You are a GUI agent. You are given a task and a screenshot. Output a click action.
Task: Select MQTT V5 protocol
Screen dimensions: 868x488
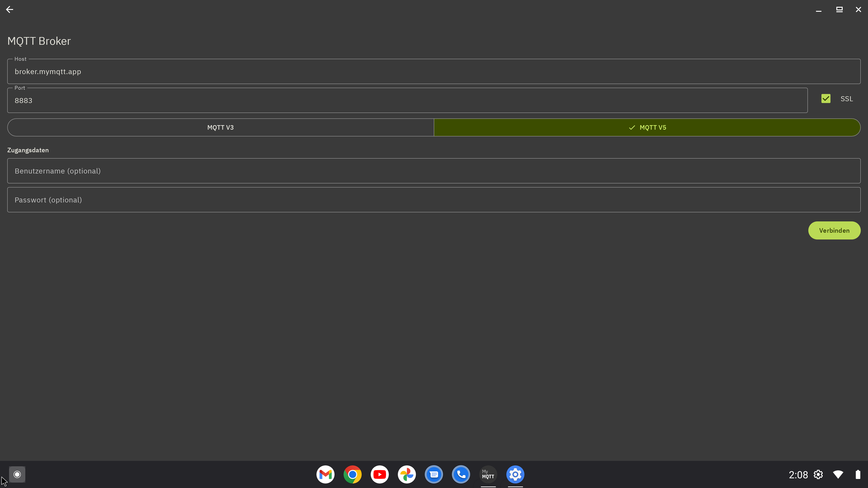pyautogui.click(x=647, y=127)
